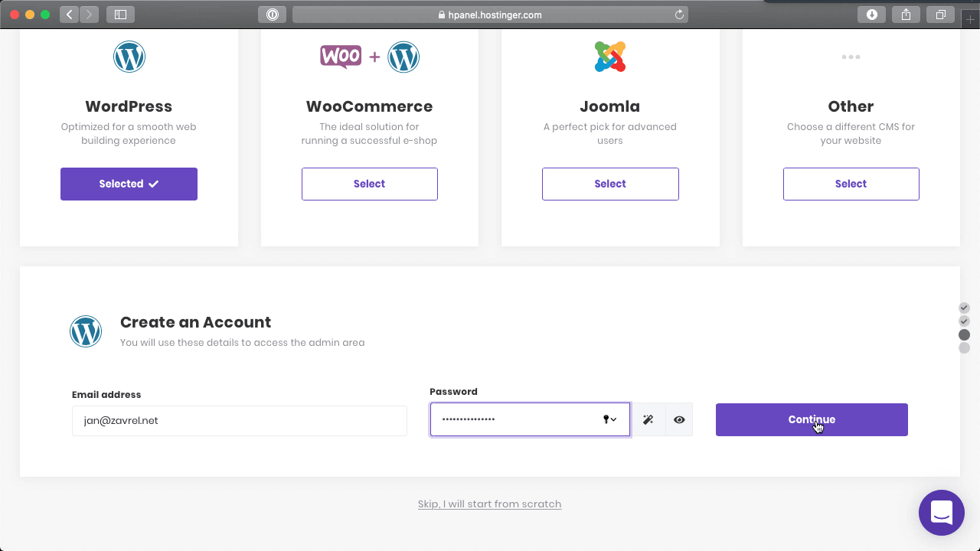
Task: Click the three-dots icon on Other card
Action: (x=851, y=57)
